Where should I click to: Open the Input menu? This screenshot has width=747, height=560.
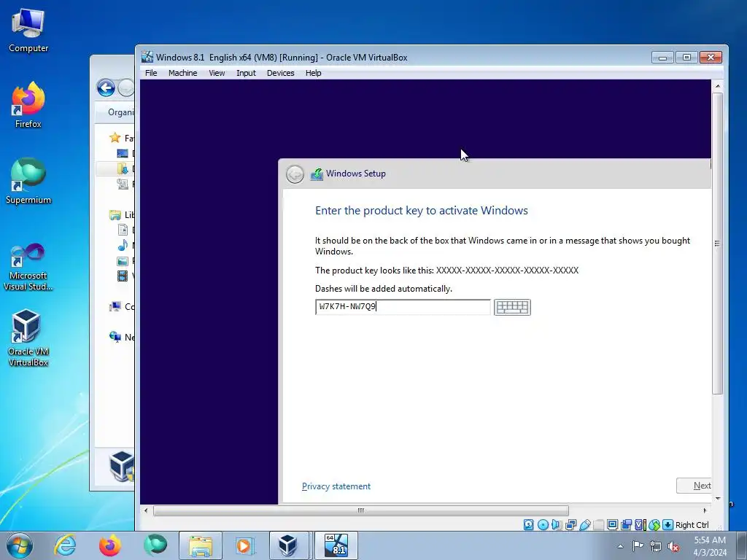click(246, 73)
